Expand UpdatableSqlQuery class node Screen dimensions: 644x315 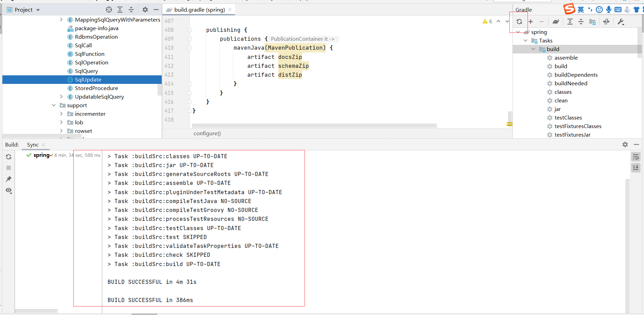point(61,97)
